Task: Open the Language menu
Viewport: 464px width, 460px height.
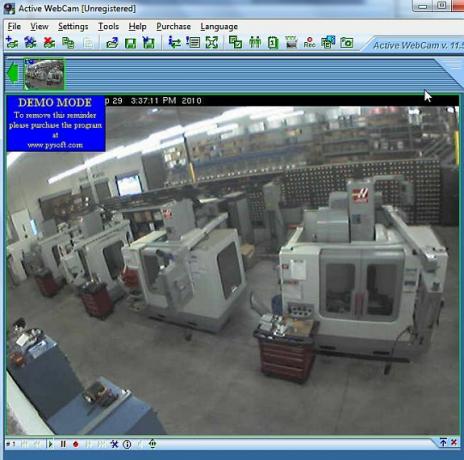Action: tap(219, 26)
